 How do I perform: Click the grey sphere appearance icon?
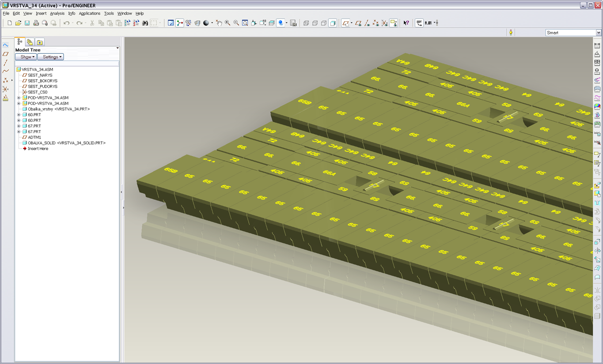pyautogui.click(x=206, y=23)
